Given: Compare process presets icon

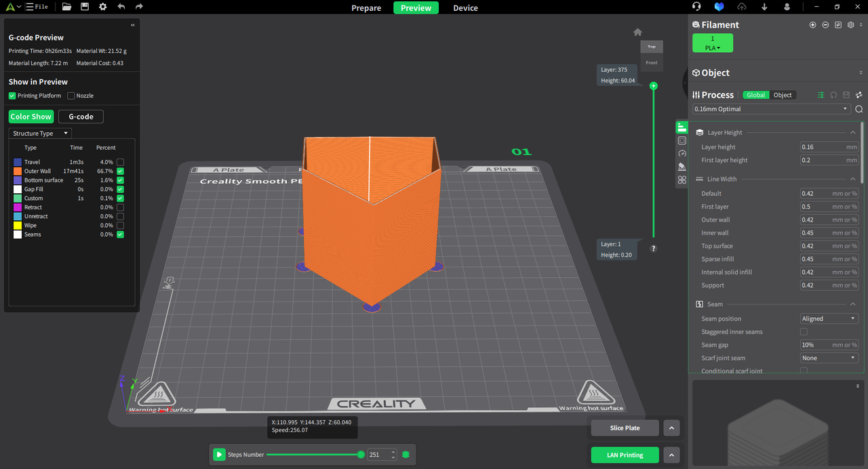Looking at the screenshot, I should click(859, 95).
